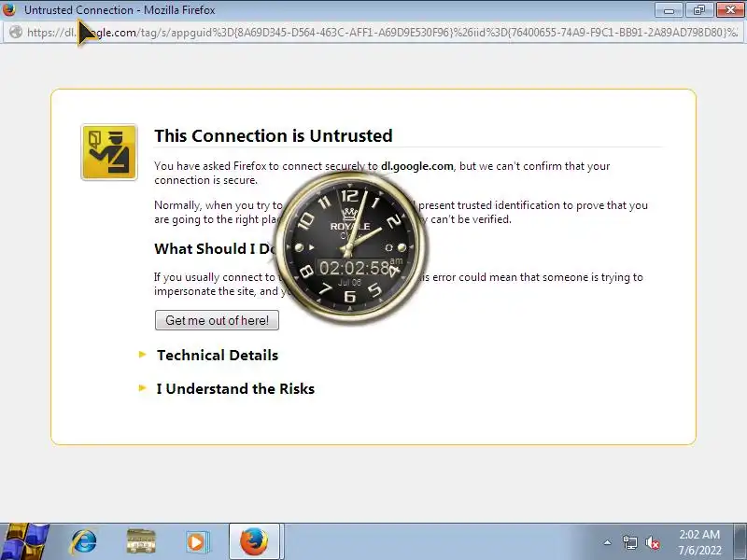Launch Internet Explorer from the taskbar
Image resolution: width=747 pixels, height=560 pixels.
(x=84, y=542)
